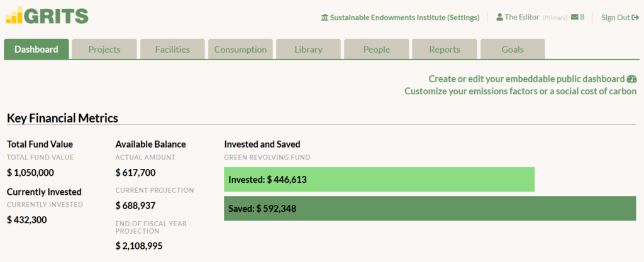The image size is (644, 262).
Task: Click Customize your emissions factors link
Action: point(520,91)
